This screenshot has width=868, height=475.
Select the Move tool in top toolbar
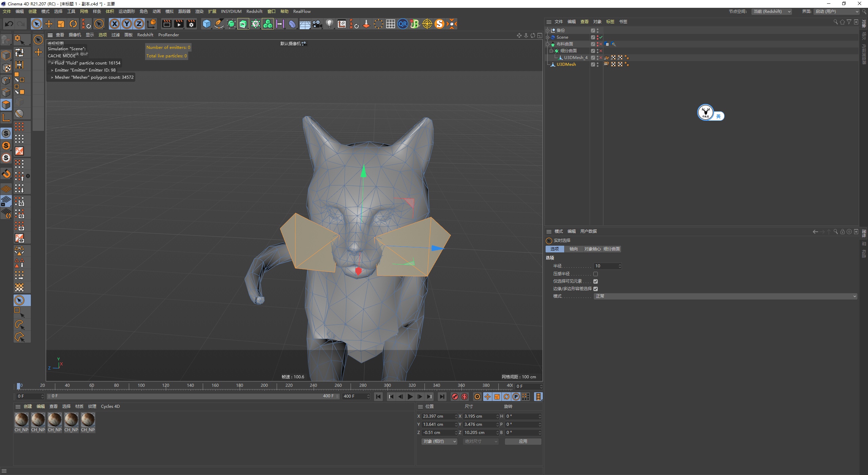pyautogui.click(x=49, y=24)
